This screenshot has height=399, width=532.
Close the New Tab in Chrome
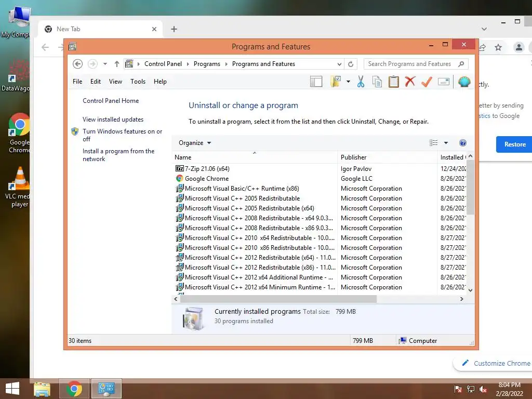[154, 29]
